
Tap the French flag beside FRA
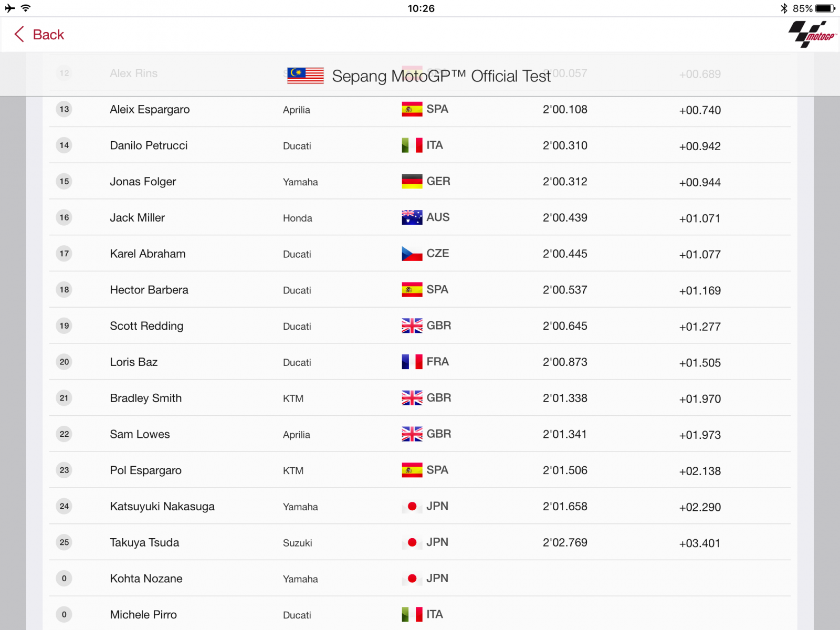412,362
